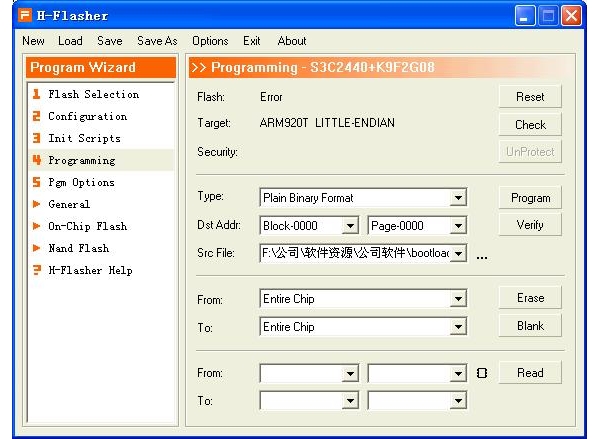Click the small icon beside Read
600x439 pixels.
pos(482,373)
